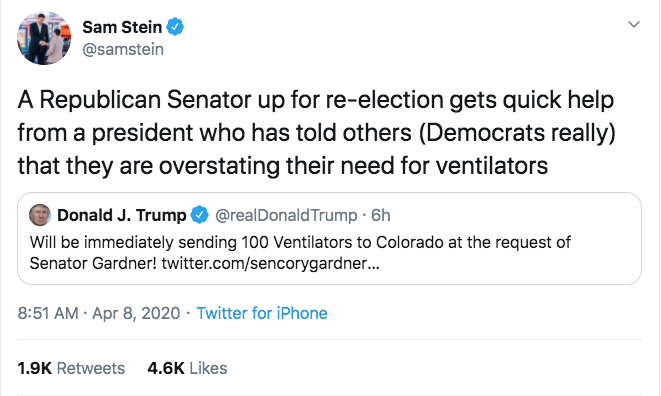The height and width of the screenshot is (396, 661).
Task: Click Sam Stein's verified badge
Action: pos(175,27)
